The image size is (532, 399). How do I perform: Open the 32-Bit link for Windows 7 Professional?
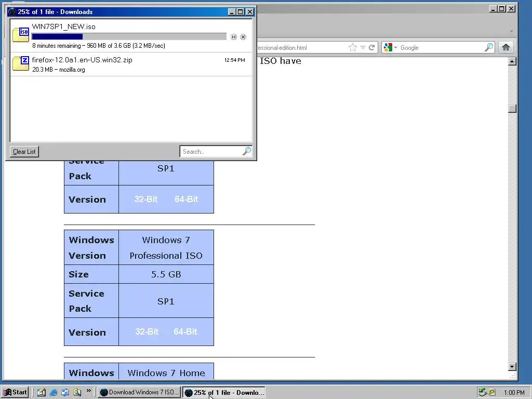[147, 331]
